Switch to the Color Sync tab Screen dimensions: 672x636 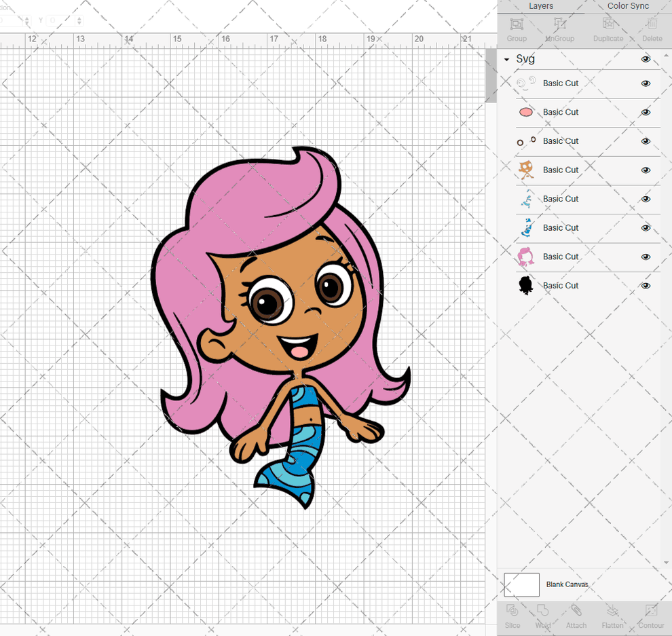[x=628, y=6]
